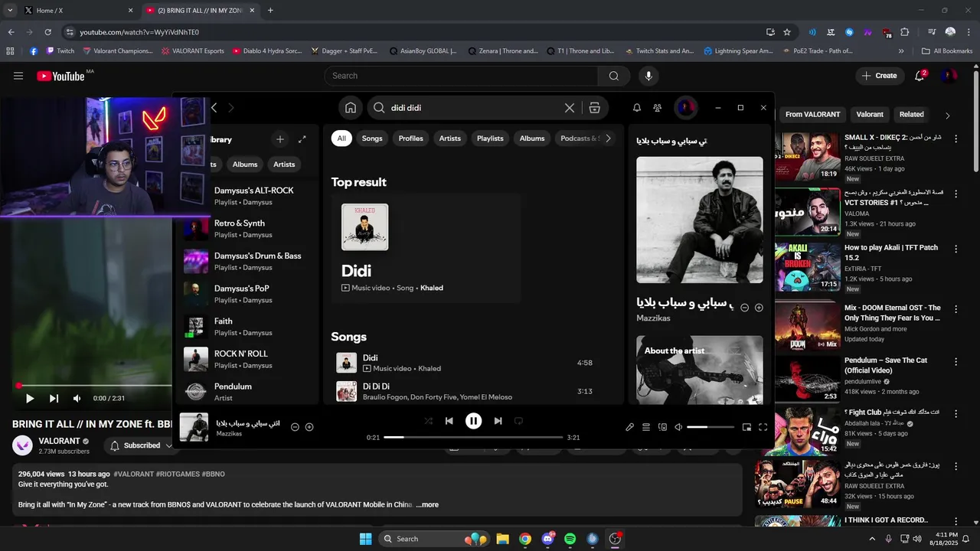Image resolution: width=980 pixels, height=551 pixels.
Task: Skip to the previous track in Spotify
Action: 449,421
